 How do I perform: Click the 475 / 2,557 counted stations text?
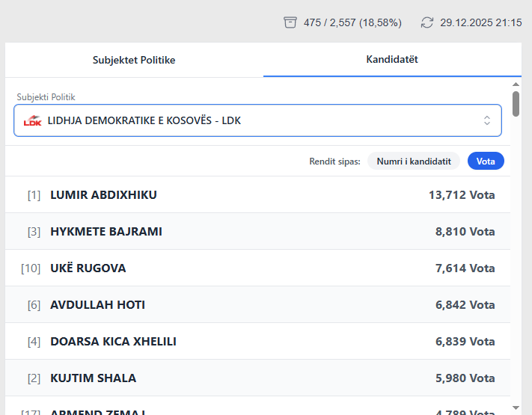click(x=352, y=22)
